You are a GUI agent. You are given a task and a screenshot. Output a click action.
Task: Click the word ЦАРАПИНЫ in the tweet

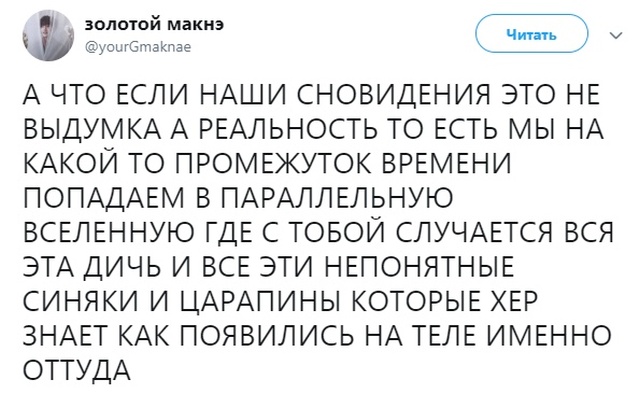(260, 302)
